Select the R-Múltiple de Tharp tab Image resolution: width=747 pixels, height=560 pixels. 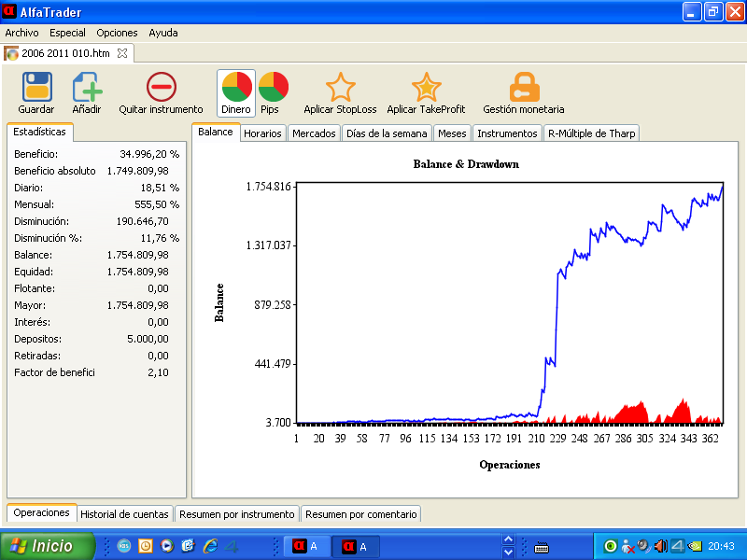pyautogui.click(x=592, y=133)
